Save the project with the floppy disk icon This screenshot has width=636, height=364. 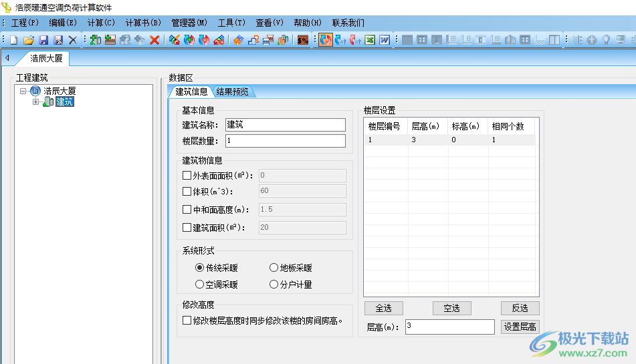[x=43, y=39]
